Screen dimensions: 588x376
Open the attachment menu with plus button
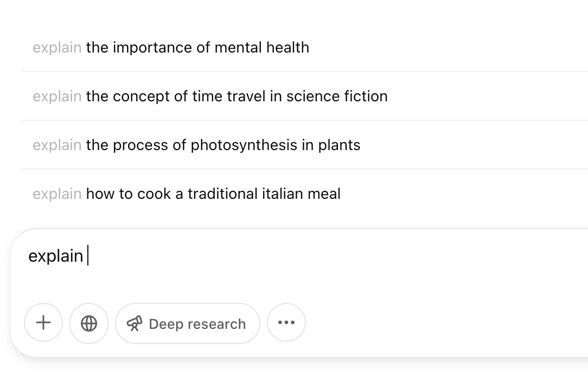click(43, 323)
